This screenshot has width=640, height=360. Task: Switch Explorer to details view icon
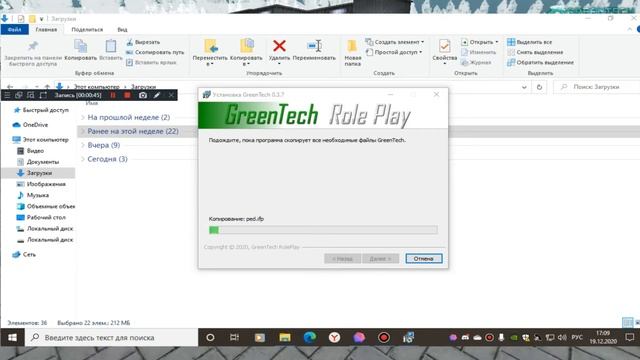[x=627, y=322]
